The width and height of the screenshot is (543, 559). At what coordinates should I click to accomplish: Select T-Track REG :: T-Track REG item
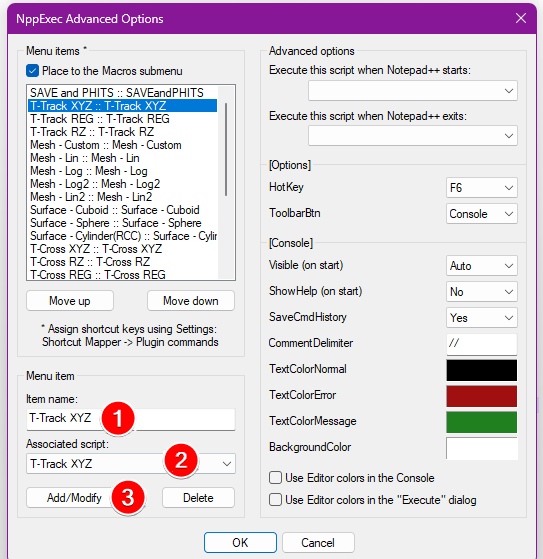point(122,119)
